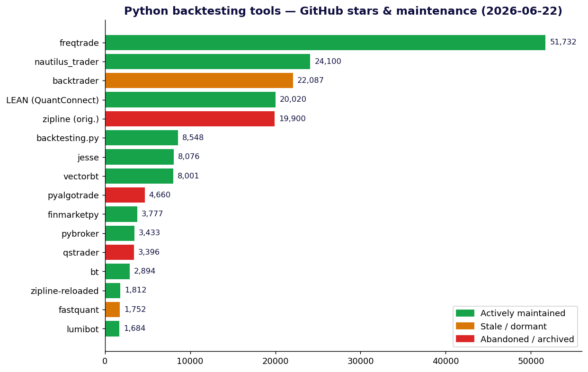Click the value label '3,777'
Screen dimensions: 588x372
pyautogui.click(x=152, y=214)
